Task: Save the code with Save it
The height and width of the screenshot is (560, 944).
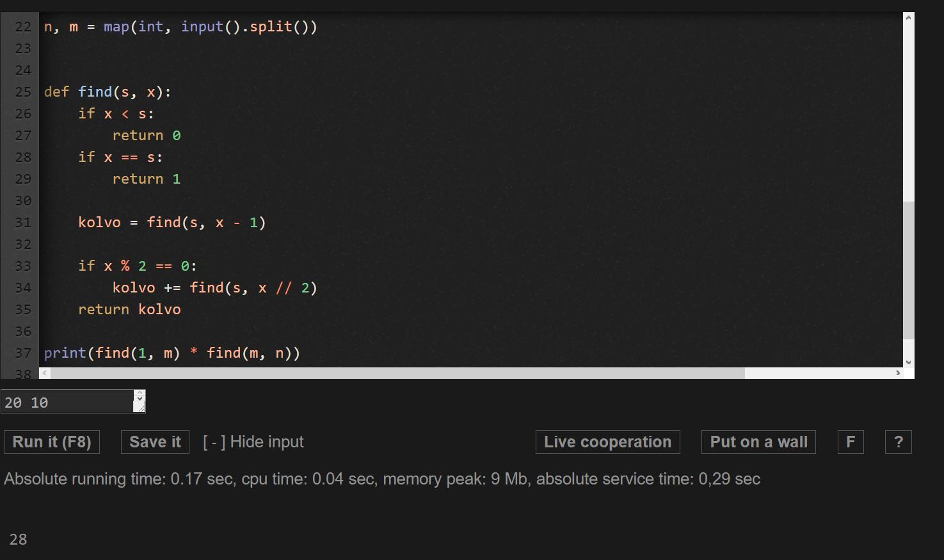Action: [x=155, y=442]
